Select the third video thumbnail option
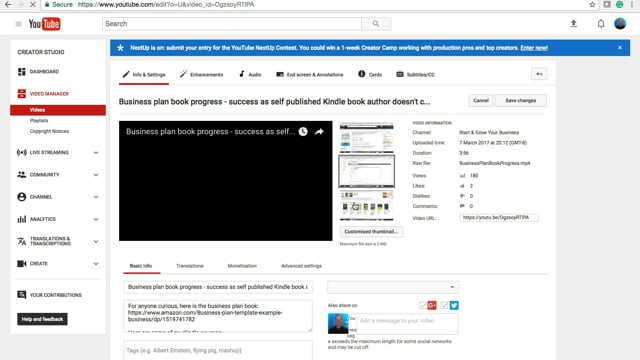Viewport: 640px width, 360px height. tap(367, 205)
